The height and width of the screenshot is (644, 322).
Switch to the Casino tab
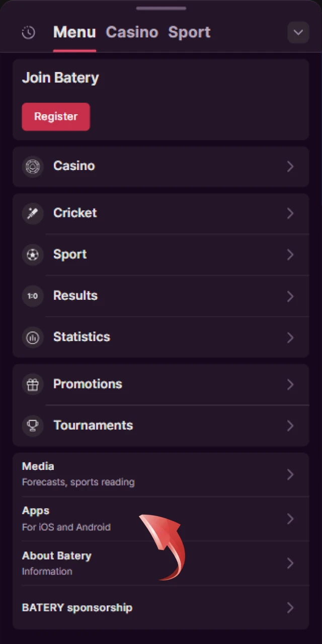pyautogui.click(x=132, y=32)
